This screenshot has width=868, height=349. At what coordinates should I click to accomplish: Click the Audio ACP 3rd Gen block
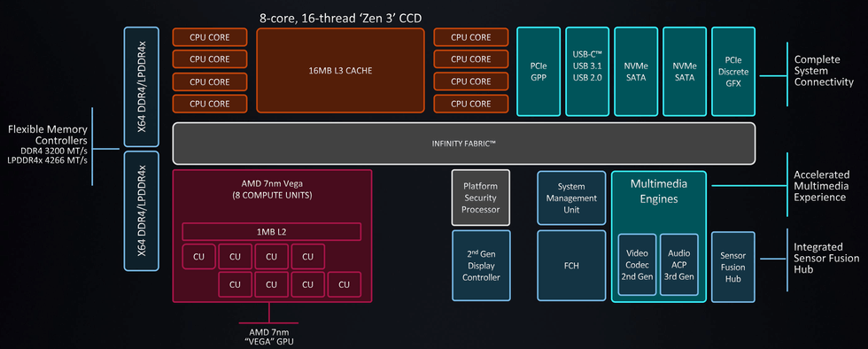(x=678, y=265)
